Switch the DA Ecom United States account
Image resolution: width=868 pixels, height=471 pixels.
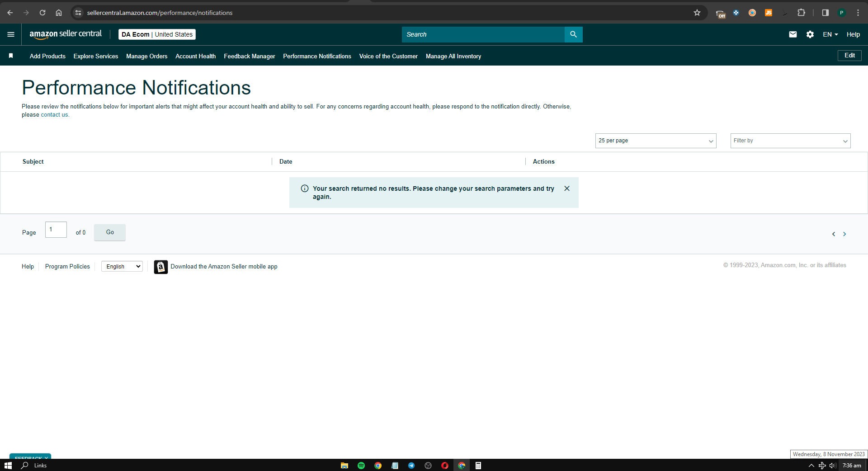pyautogui.click(x=157, y=34)
